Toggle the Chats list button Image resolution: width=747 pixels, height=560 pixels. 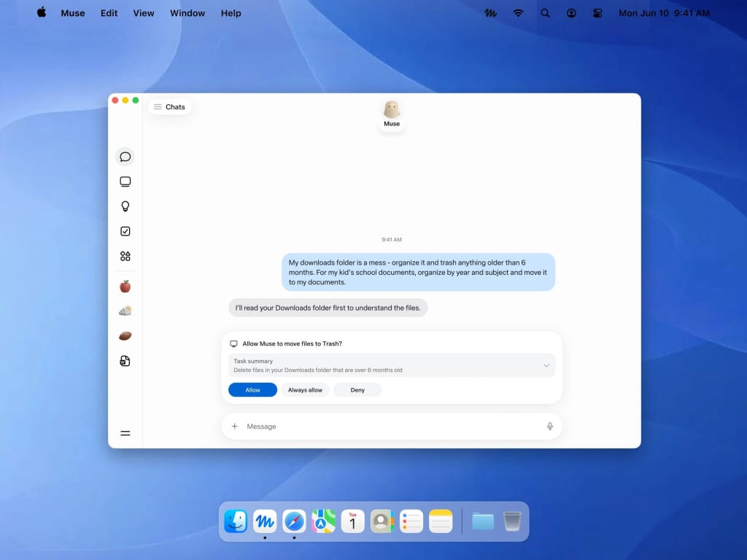click(x=169, y=107)
